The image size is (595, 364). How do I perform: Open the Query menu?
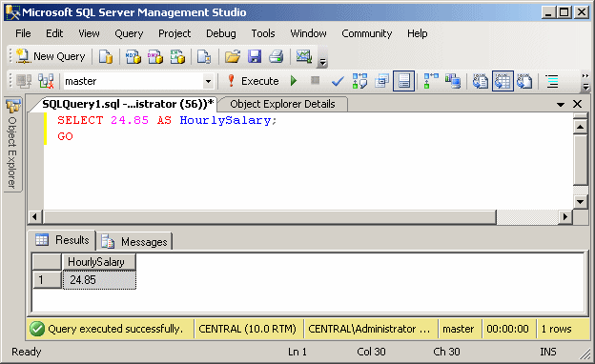[x=129, y=33]
